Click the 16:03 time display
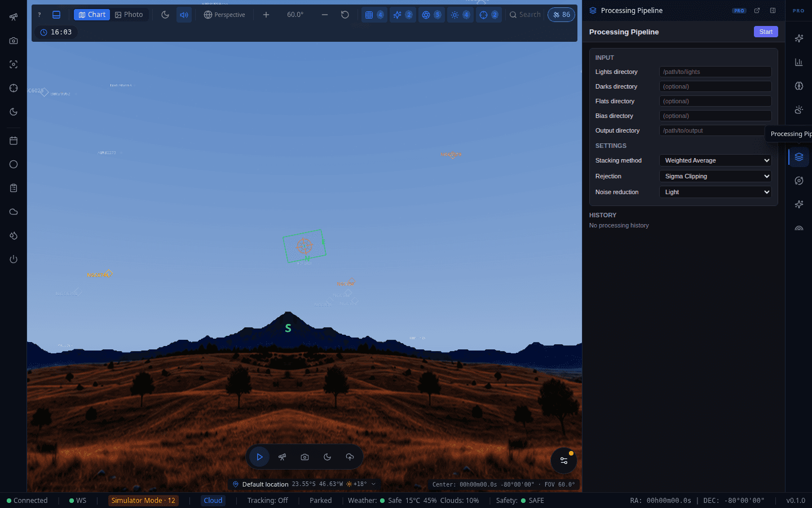Screen dimensions: 812x508 click(56, 32)
